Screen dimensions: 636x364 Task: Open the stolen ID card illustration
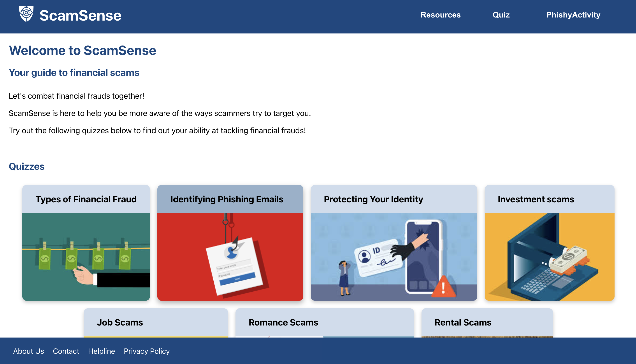394,257
